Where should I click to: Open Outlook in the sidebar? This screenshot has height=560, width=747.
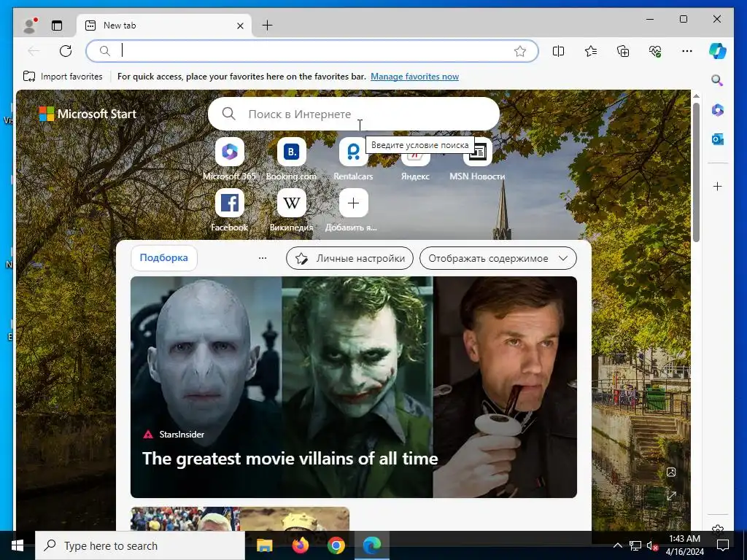[718, 139]
